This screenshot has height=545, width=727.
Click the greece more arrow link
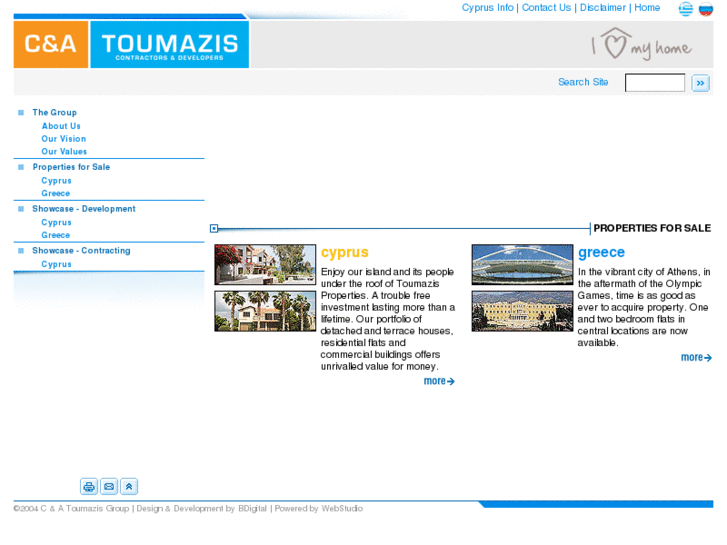click(696, 357)
